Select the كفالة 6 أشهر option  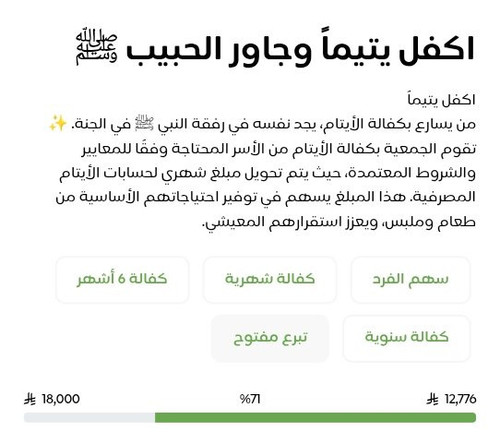[x=122, y=280]
